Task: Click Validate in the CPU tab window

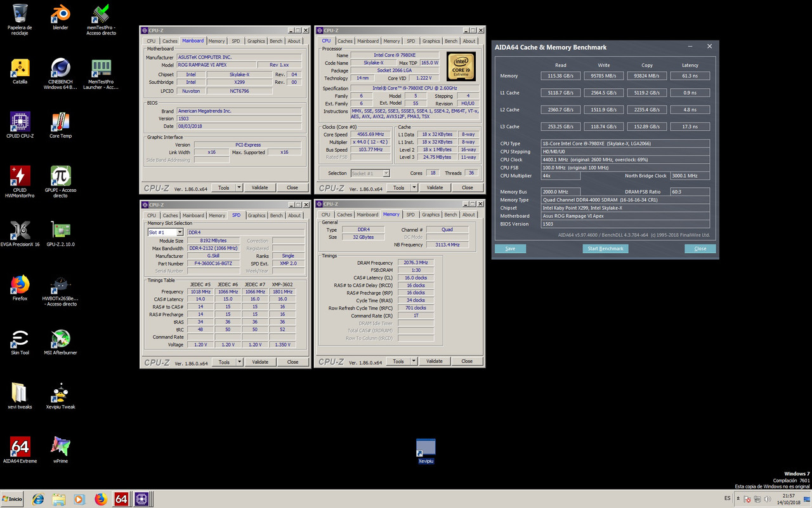Action: pyautogui.click(x=435, y=188)
